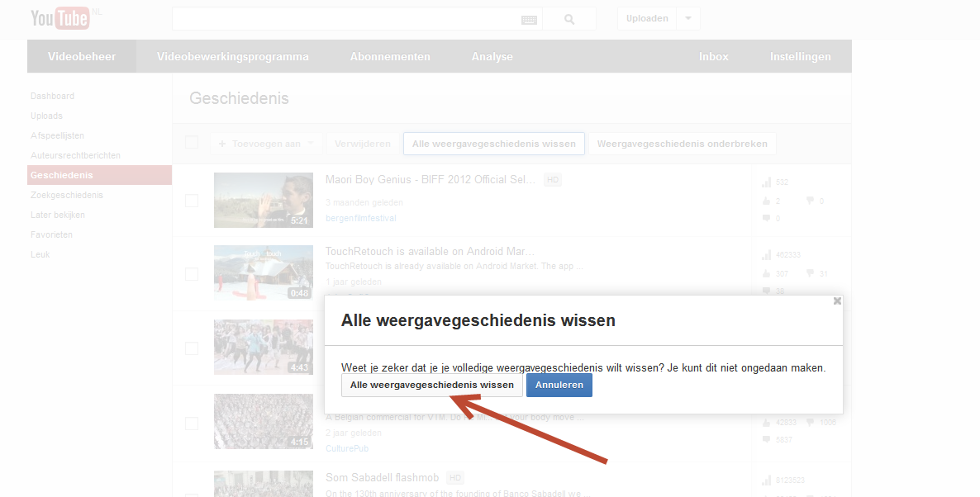The image size is (980, 497).
Task: Open the bergenfilmfestival channel link
Action: coord(361,219)
